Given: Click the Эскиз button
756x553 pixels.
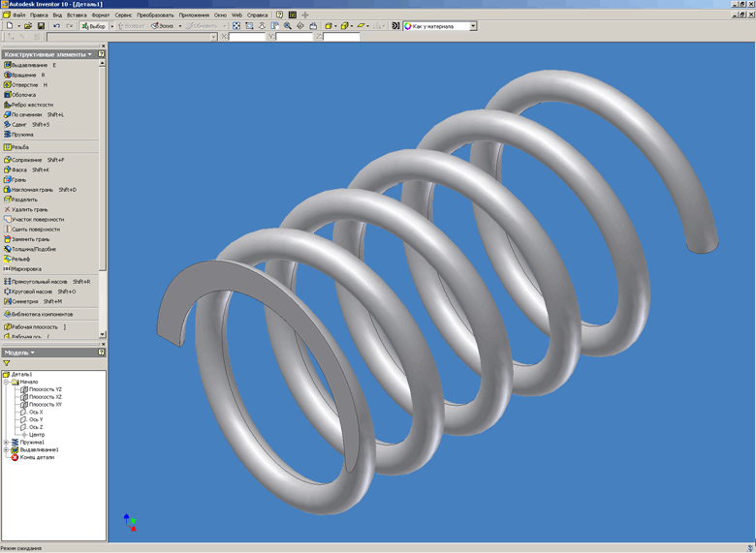Looking at the screenshot, I should coord(163,26).
